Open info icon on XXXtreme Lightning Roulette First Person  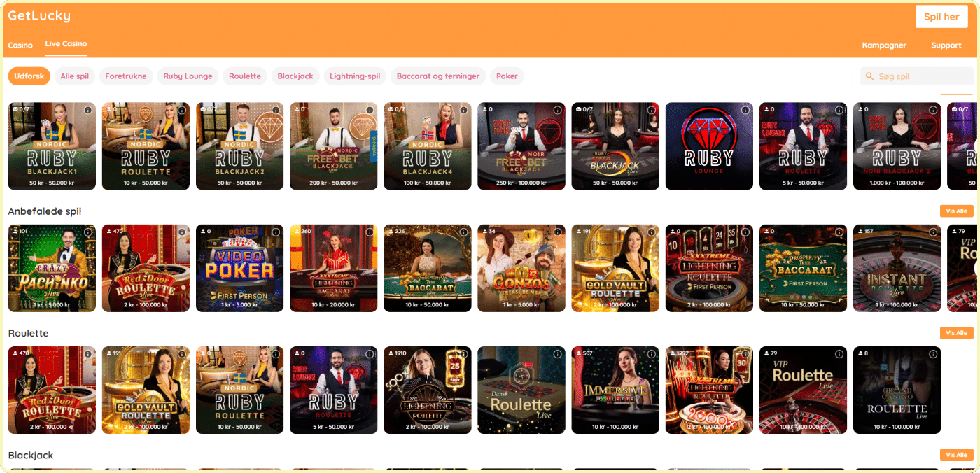click(x=745, y=232)
